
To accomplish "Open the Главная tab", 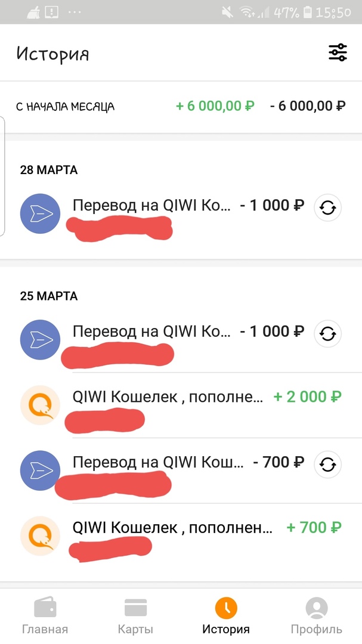I will (x=45, y=617).
